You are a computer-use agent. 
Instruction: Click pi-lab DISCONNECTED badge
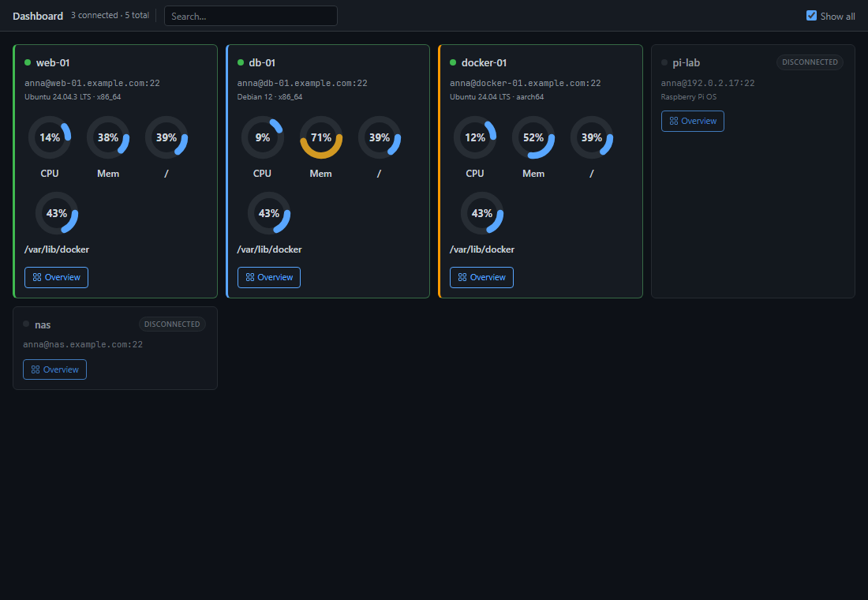tap(810, 62)
